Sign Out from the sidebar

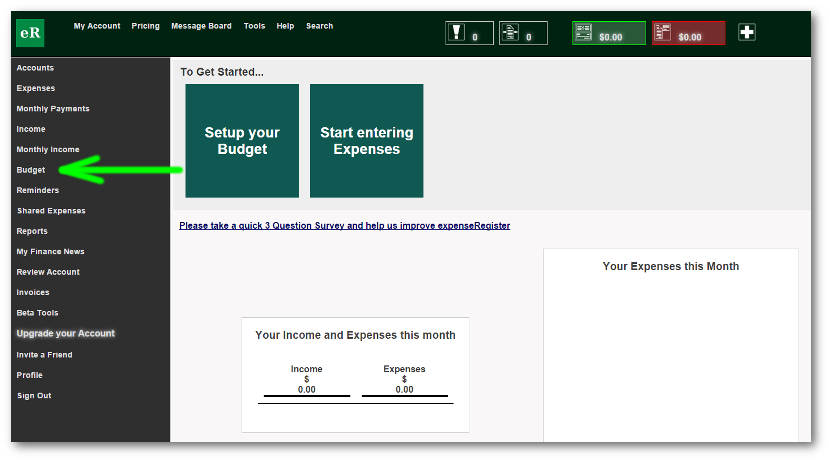[34, 396]
